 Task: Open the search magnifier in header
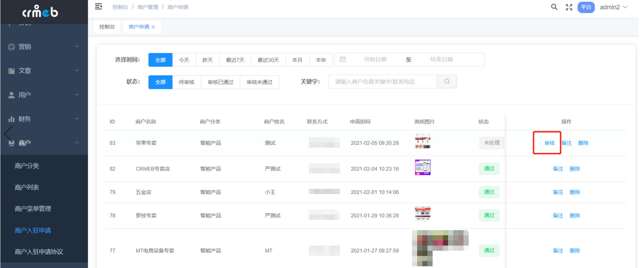(554, 7)
